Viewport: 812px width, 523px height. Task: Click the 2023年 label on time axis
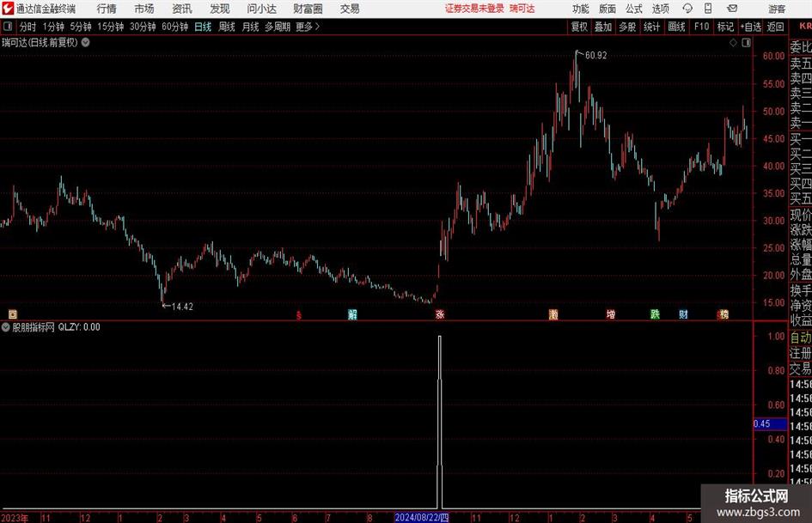coord(15,518)
